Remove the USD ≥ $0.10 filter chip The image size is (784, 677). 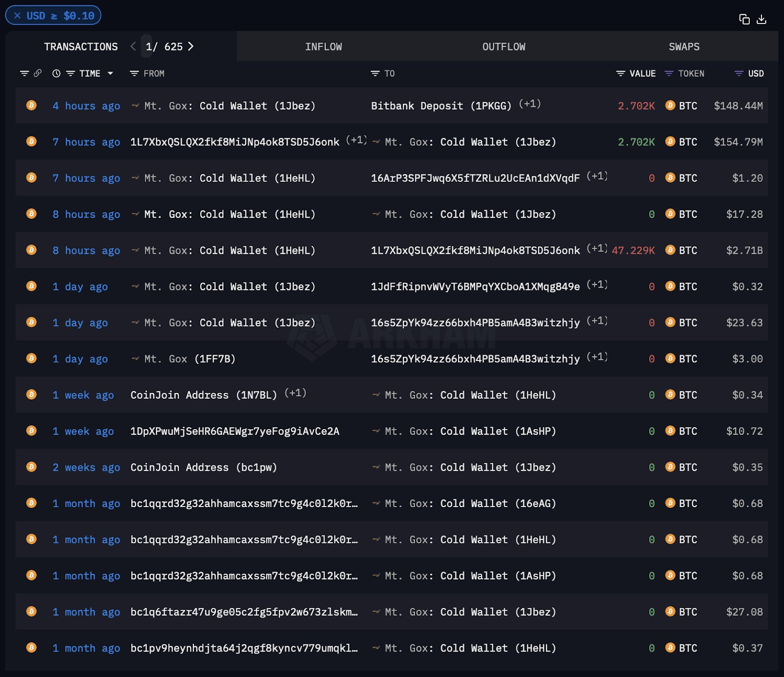tap(18, 16)
